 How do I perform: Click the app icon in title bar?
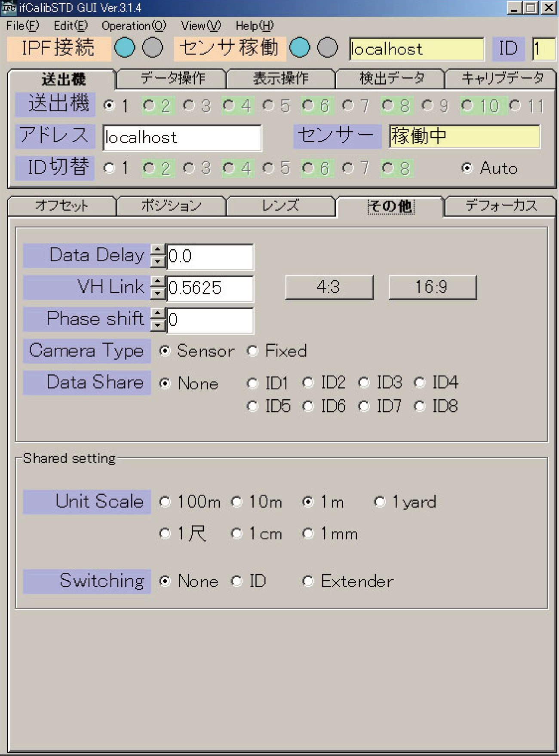coord(8,8)
